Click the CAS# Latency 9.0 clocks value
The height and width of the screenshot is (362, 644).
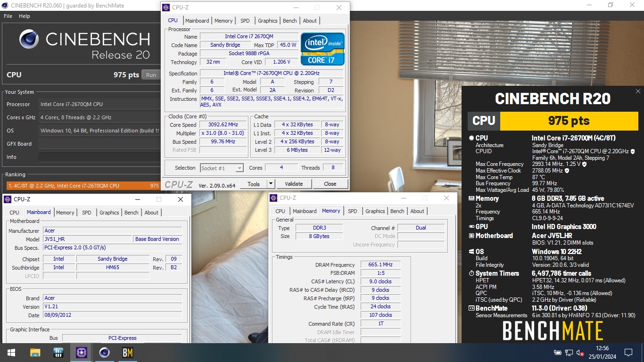tap(380, 281)
